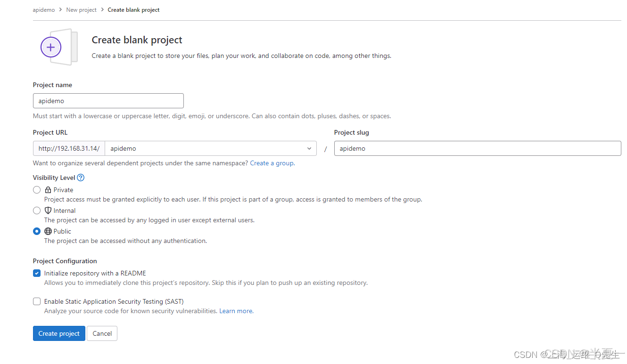The image size is (627, 364).
Task: Click the purple plus circle in project logo
Action: (x=50, y=47)
